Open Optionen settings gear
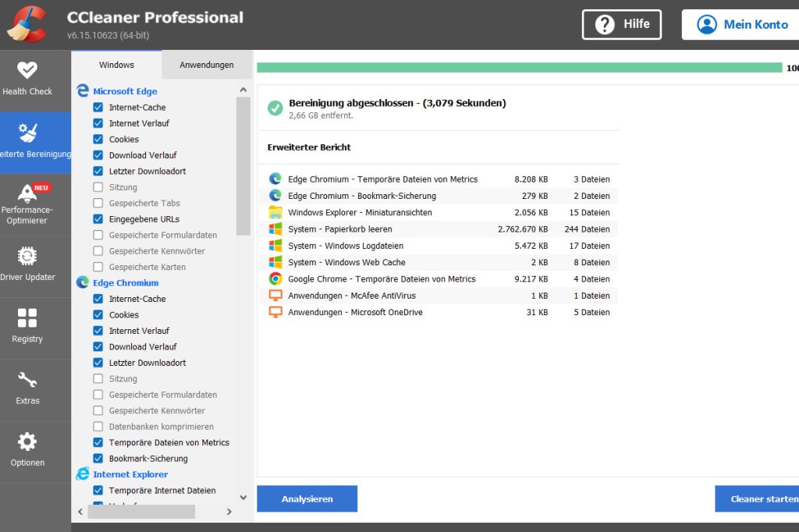799x532 pixels. coord(27,442)
